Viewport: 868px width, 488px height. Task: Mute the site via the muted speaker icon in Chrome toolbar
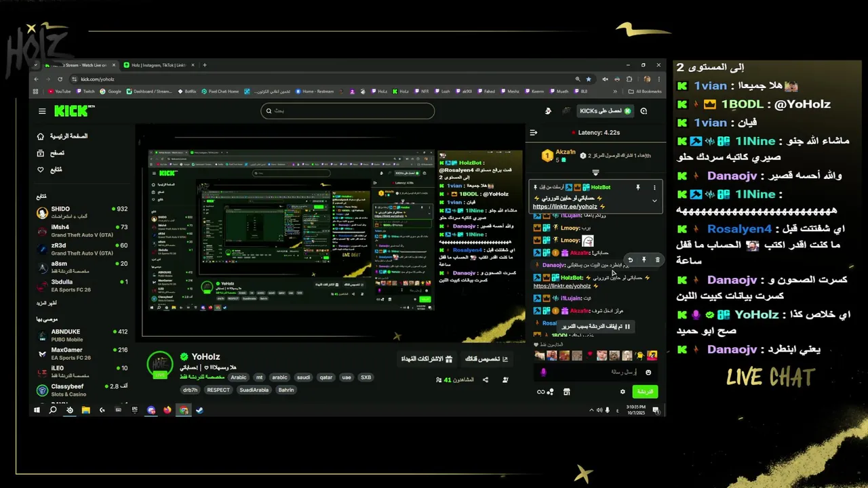pyautogui.click(x=605, y=79)
